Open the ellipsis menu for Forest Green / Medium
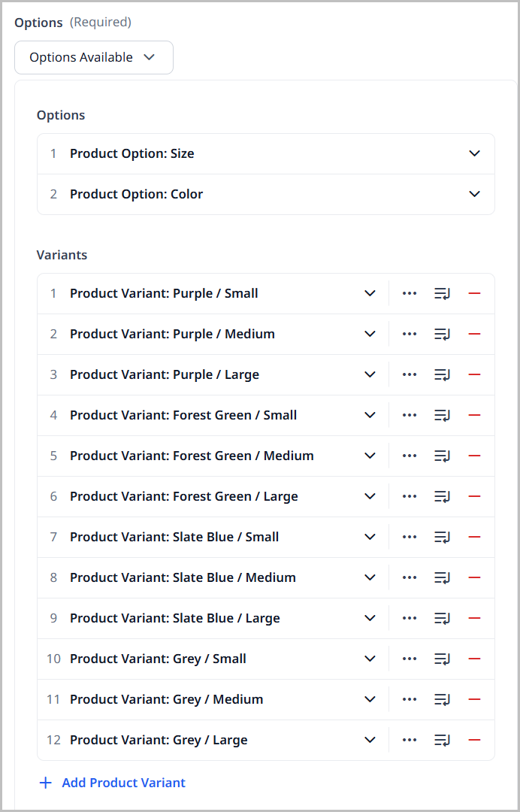Image resolution: width=520 pixels, height=812 pixels. (x=410, y=456)
